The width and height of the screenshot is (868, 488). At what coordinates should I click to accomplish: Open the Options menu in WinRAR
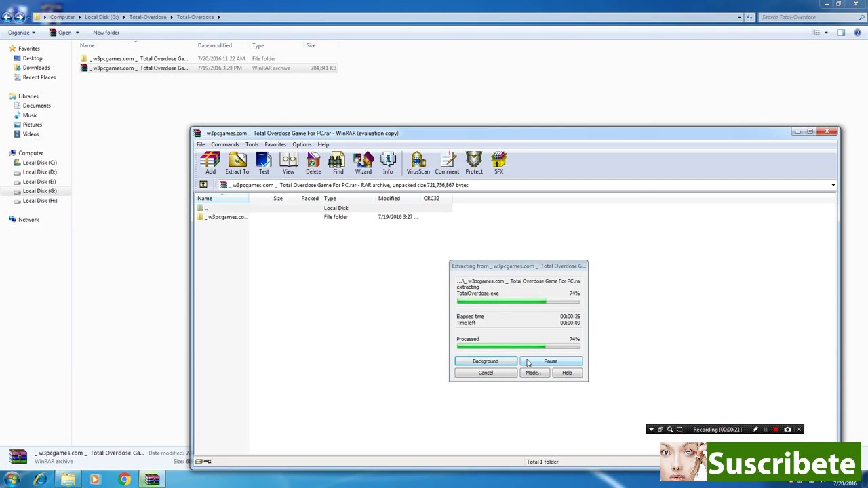click(x=302, y=144)
